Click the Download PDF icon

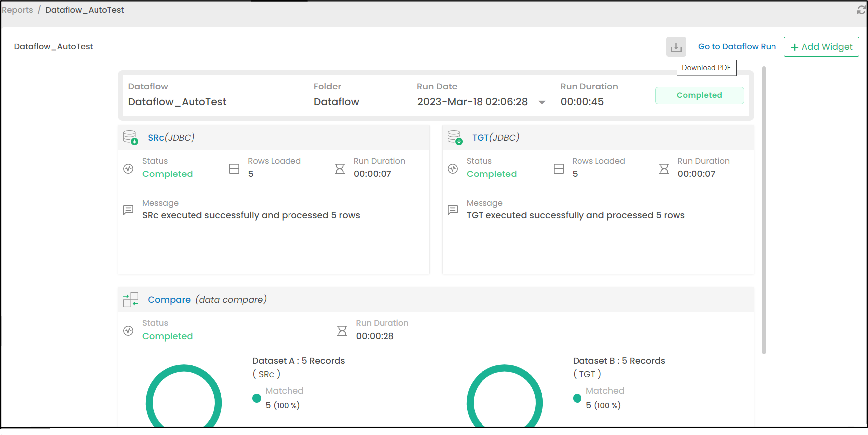[x=676, y=47]
